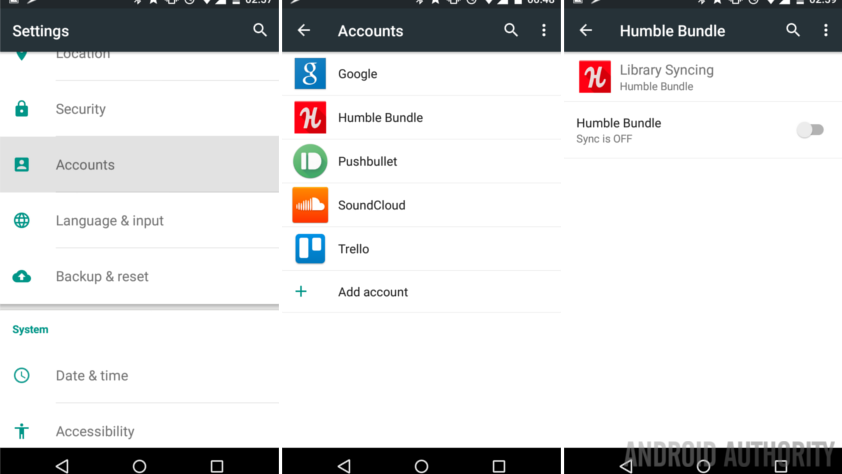This screenshot has height=474, width=842.
Task: Select the Trello account entry
Action: (422, 249)
